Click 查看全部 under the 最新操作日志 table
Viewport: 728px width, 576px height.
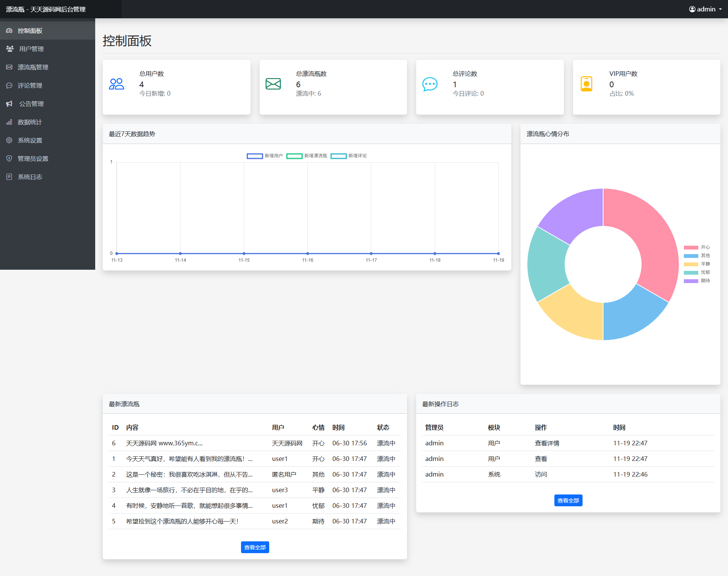pyautogui.click(x=568, y=500)
